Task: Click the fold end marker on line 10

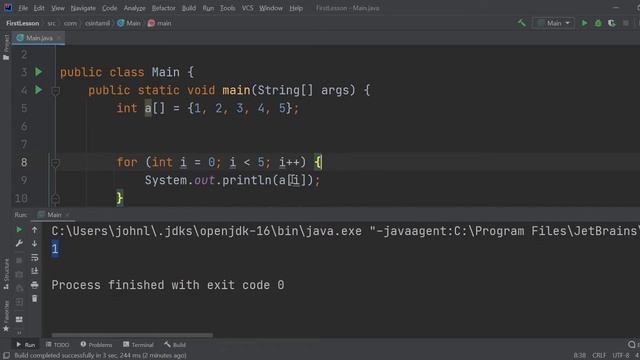Action: click(56, 199)
